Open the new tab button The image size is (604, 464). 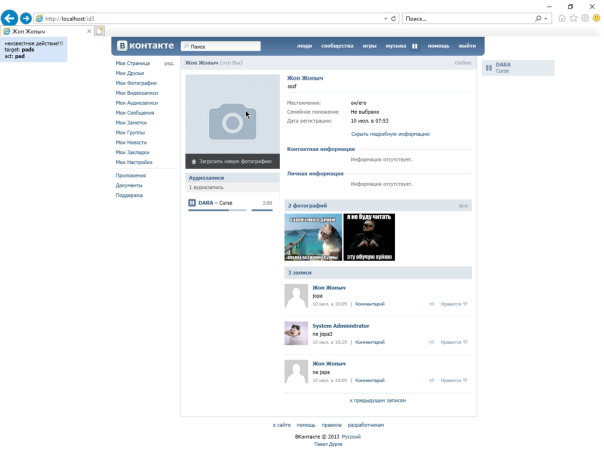pos(99,31)
